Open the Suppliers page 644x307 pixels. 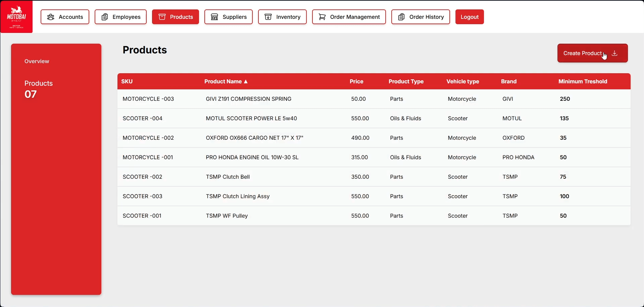[x=229, y=17]
